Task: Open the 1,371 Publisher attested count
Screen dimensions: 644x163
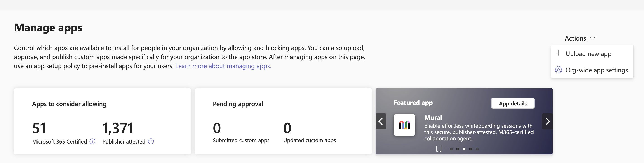Action: (118, 128)
